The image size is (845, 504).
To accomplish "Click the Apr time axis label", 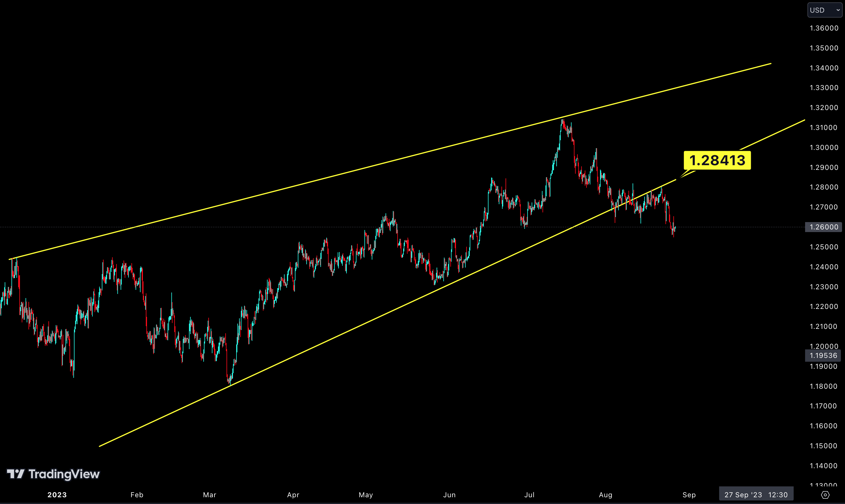I will [293, 495].
